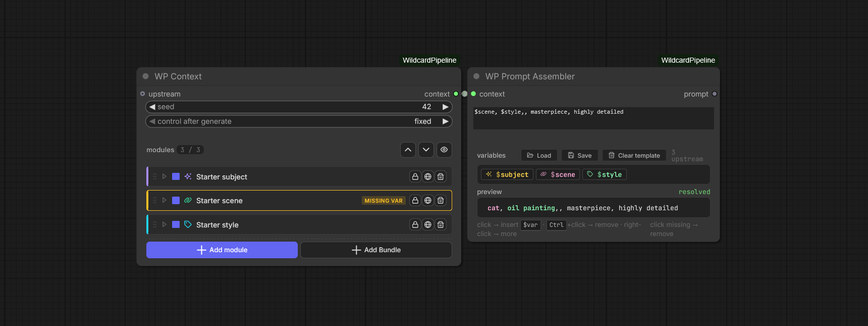Click the globe icon on Starter style
868x326 pixels.
pyautogui.click(x=428, y=224)
